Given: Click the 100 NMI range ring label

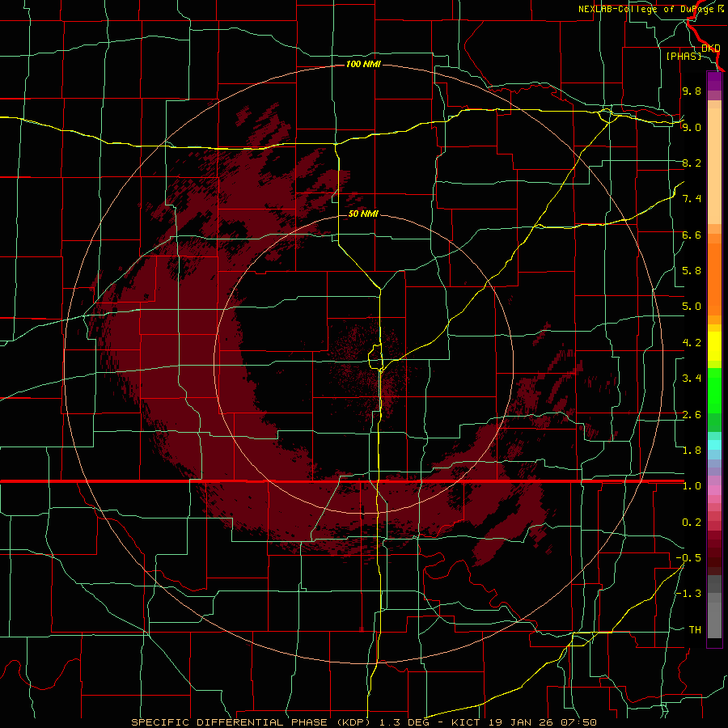Looking at the screenshot, I should pos(363,64).
